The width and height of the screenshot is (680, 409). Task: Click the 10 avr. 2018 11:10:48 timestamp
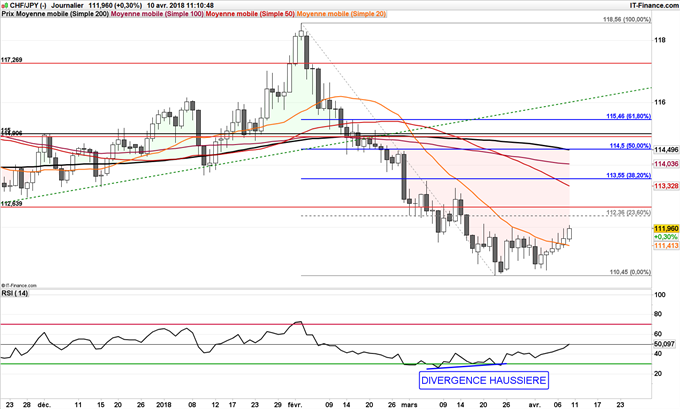click(180, 6)
